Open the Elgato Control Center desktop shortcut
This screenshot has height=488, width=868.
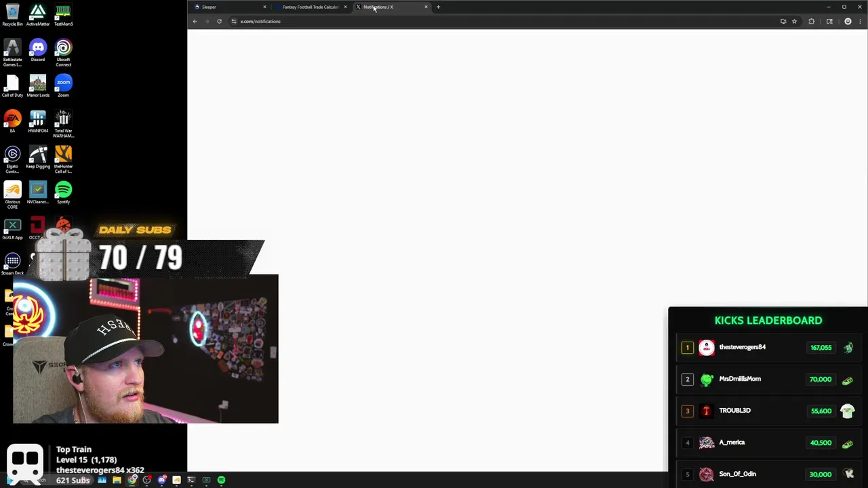12,160
